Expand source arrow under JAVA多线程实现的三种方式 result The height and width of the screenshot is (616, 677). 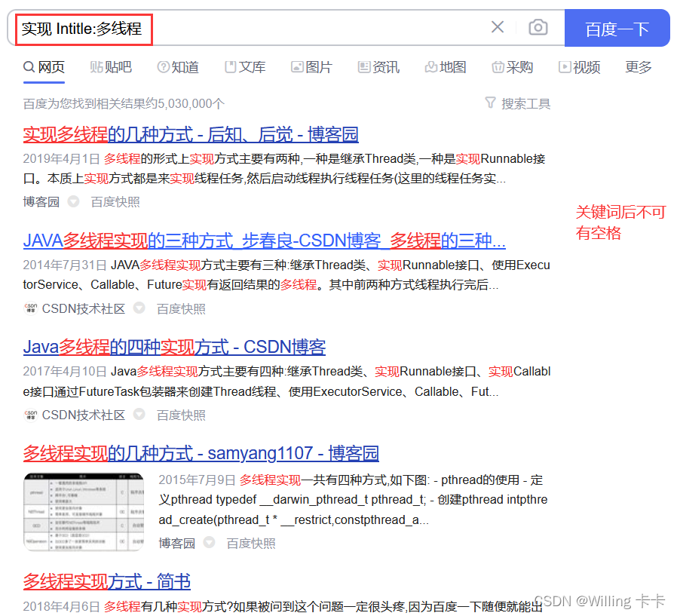[139, 308]
